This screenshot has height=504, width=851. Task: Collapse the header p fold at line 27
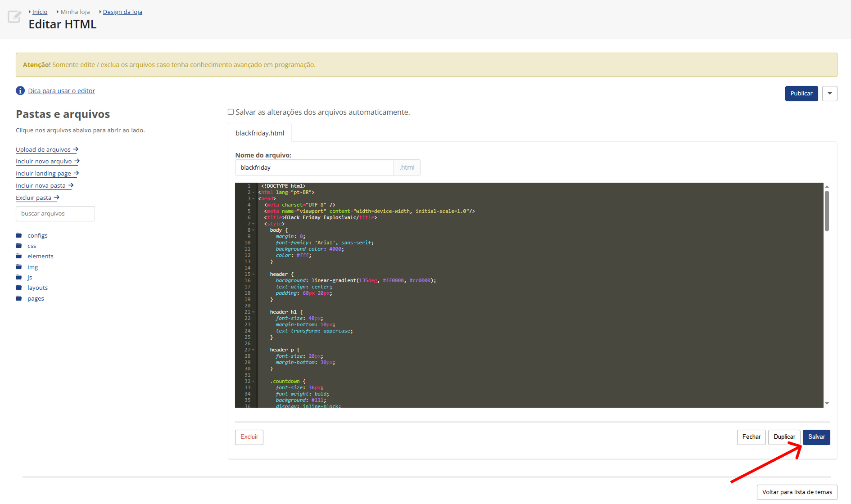(x=253, y=350)
